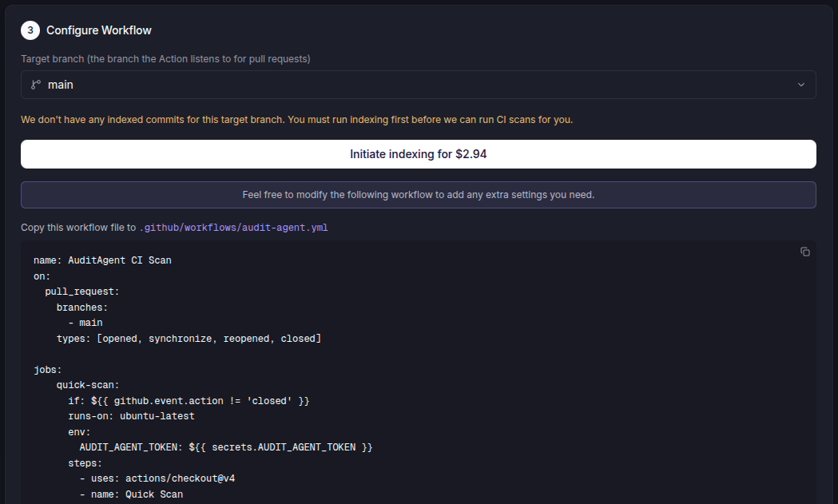Click the 'env:' code line
Screen dimensions: 838x504
tap(80, 432)
